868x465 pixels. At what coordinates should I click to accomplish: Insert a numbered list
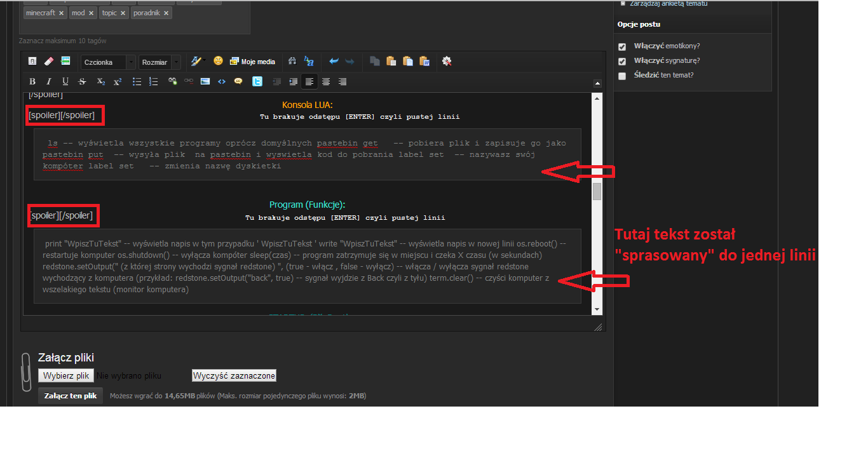(x=153, y=81)
